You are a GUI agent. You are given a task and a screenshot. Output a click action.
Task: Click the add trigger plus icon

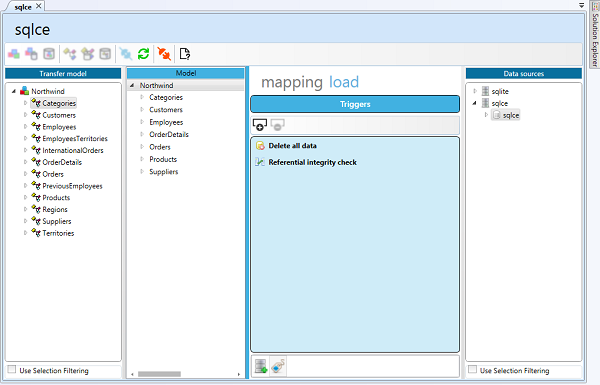click(260, 125)
